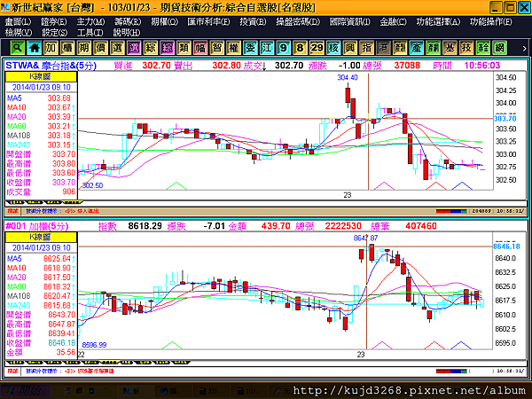532x399 pixels.
Task: Select the 權 toolbar icon
Action: coord(233,48)
